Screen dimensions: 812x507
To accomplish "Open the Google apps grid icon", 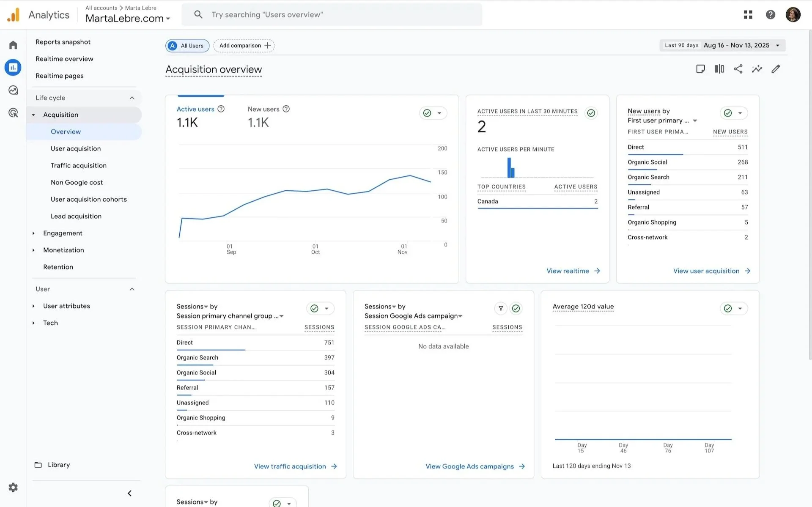I will (x=748, y=15).
